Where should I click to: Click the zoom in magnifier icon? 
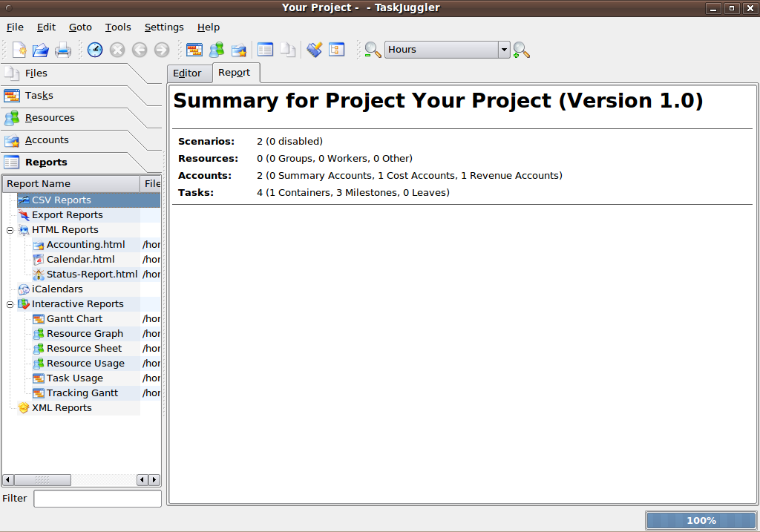pos(521,50)
